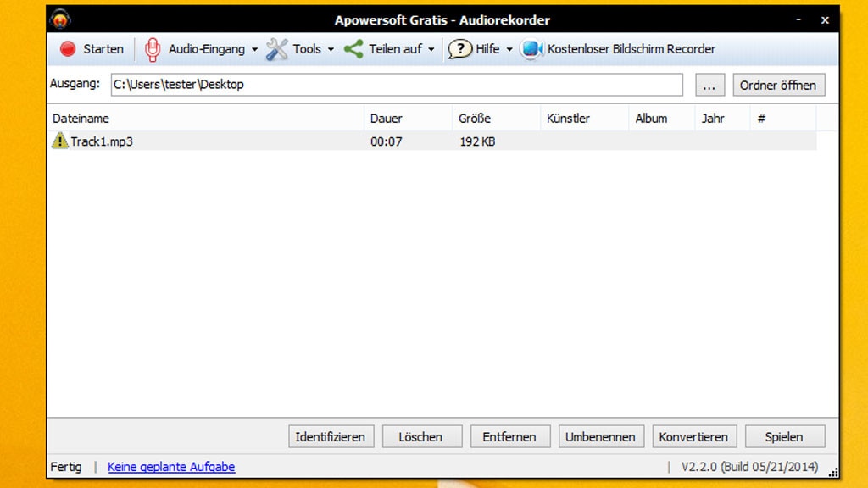Click the Teilen auf share icon

353,49
